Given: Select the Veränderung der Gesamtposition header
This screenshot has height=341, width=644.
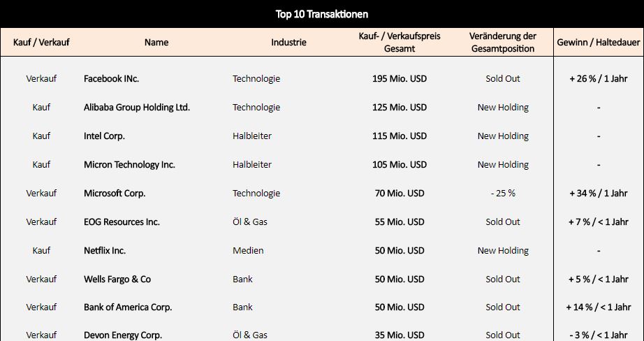Looking at the screenshot, I should click(503, 43).
